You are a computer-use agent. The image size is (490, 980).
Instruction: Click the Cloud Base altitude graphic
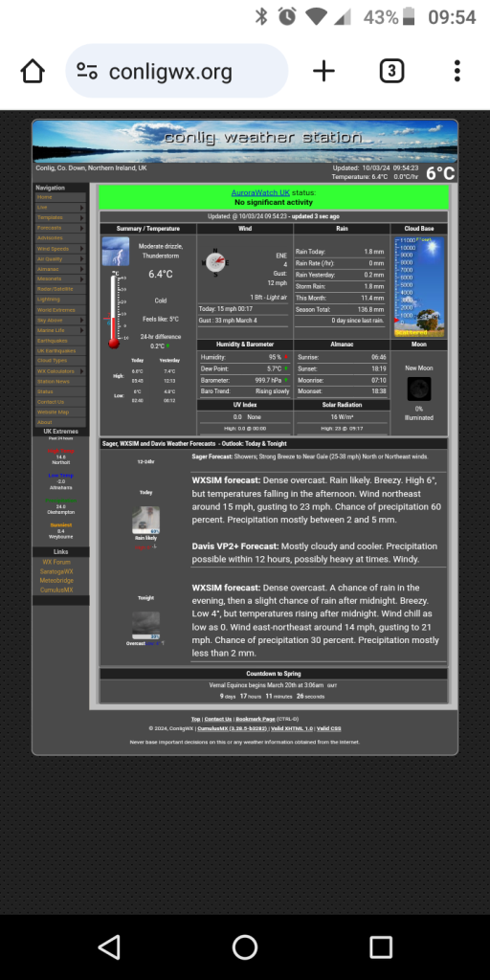[x=419, y=287]
